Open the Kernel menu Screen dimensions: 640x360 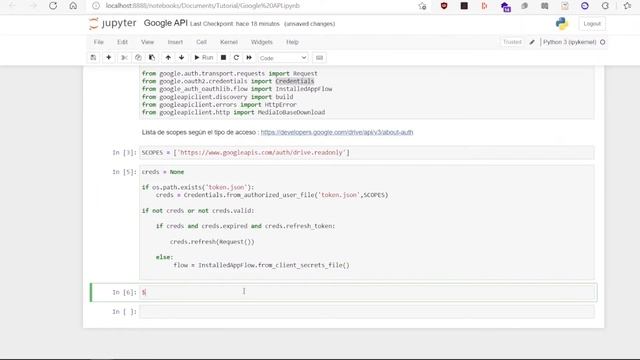(x=229, y=42)
